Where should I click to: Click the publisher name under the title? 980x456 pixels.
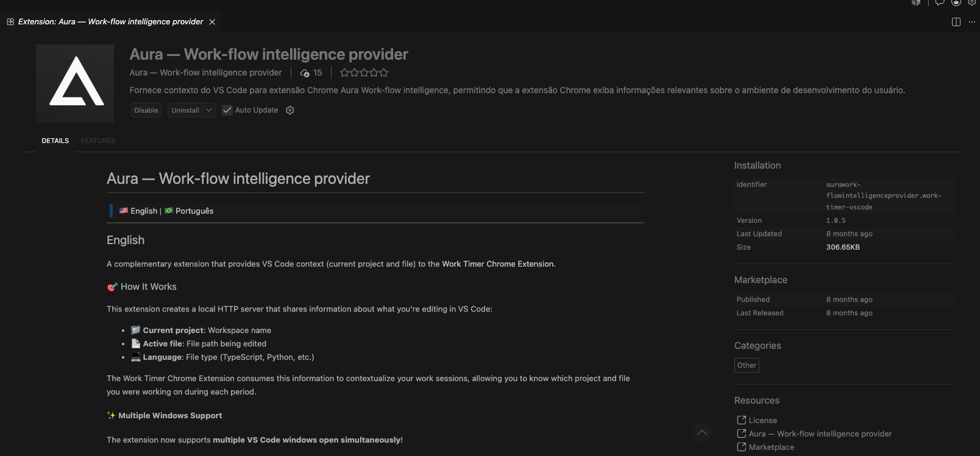click(205, 72)
